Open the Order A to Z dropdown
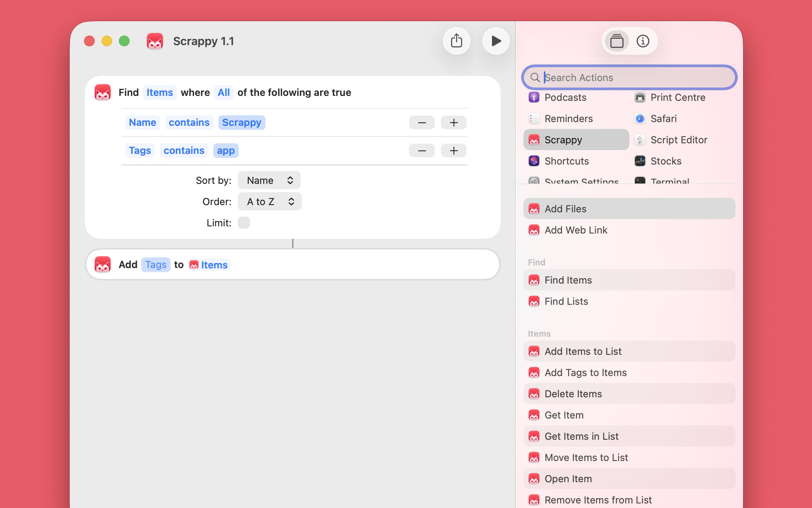This screenshot has width=812, height=508. pos(270,201)
